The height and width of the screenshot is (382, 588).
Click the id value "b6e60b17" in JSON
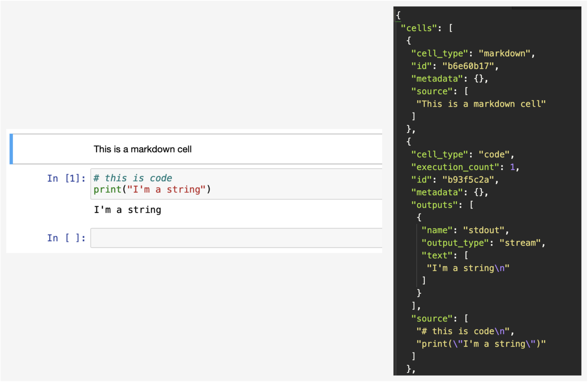(468, 66)
